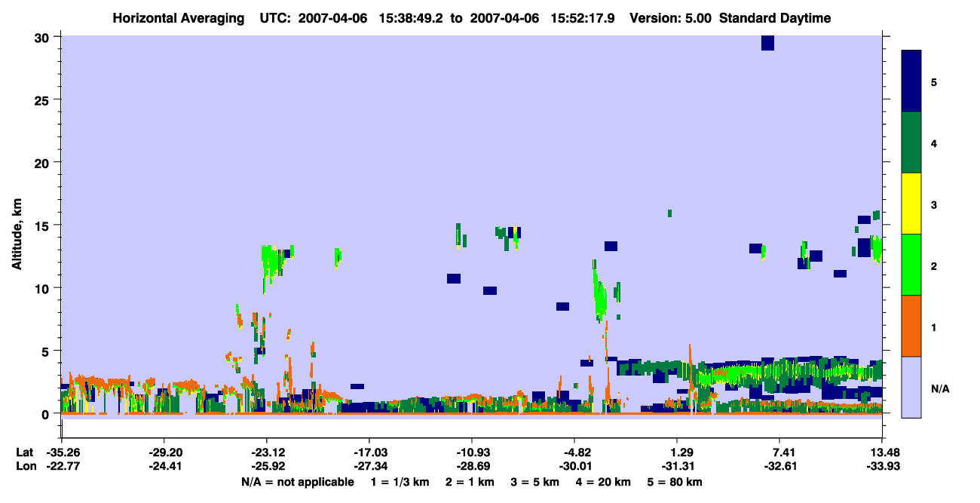Click longitude value -25.92
The height and width of the screenshot is (503, 980).
tap(266, 466)
